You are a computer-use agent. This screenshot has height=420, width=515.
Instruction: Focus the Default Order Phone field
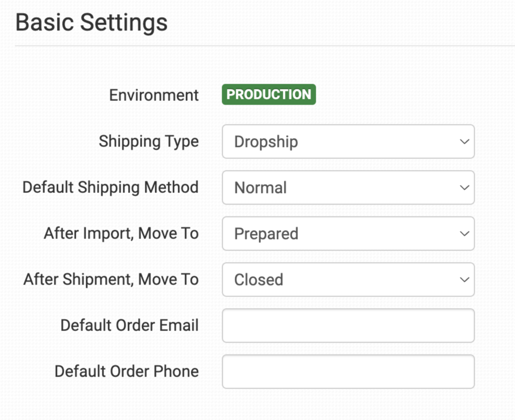pos(348,372)
